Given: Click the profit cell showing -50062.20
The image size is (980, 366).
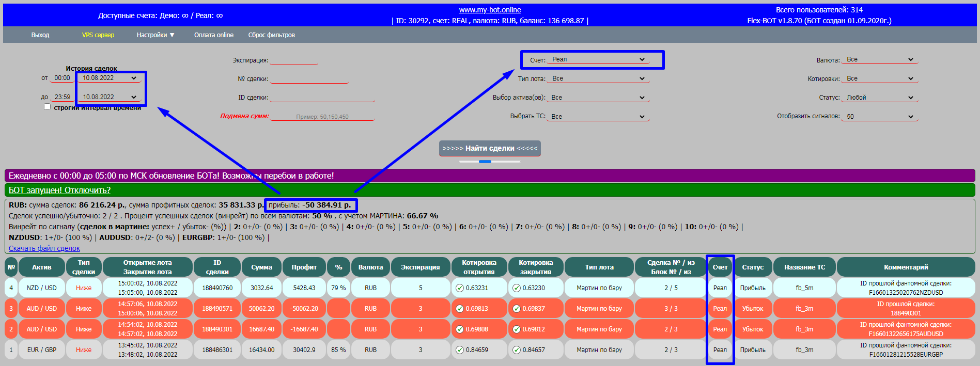Looking at the screenshot, I should [x=304, y=309].
